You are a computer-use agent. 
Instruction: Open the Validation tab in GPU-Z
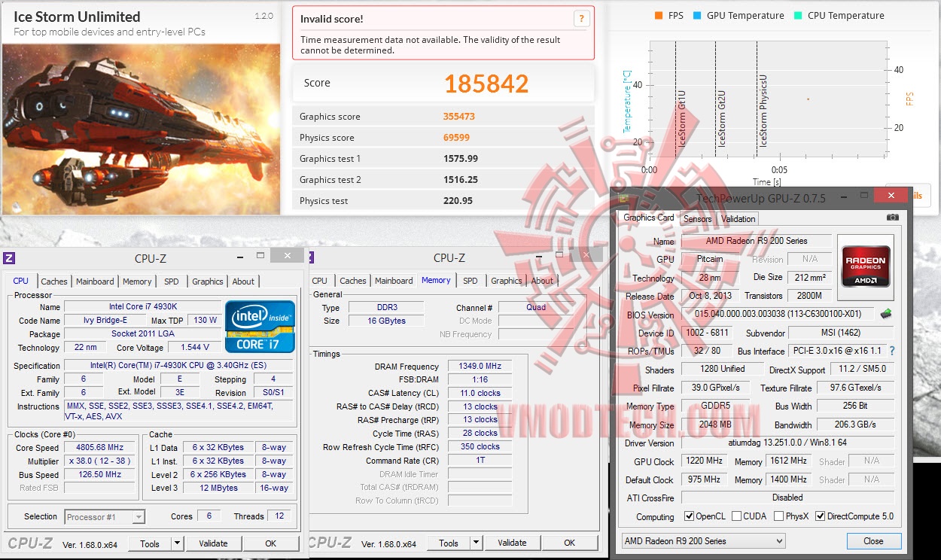[738, 219]
